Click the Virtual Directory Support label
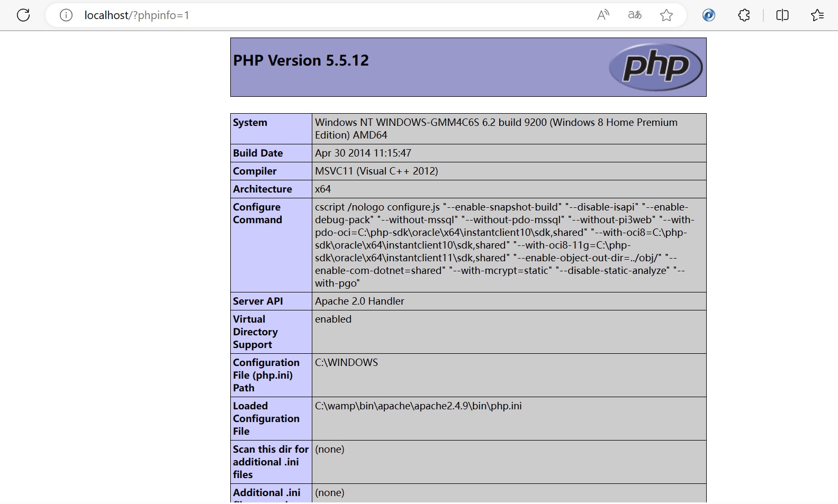The height and width of the screenshot is (504, 838). pos(255,332)
